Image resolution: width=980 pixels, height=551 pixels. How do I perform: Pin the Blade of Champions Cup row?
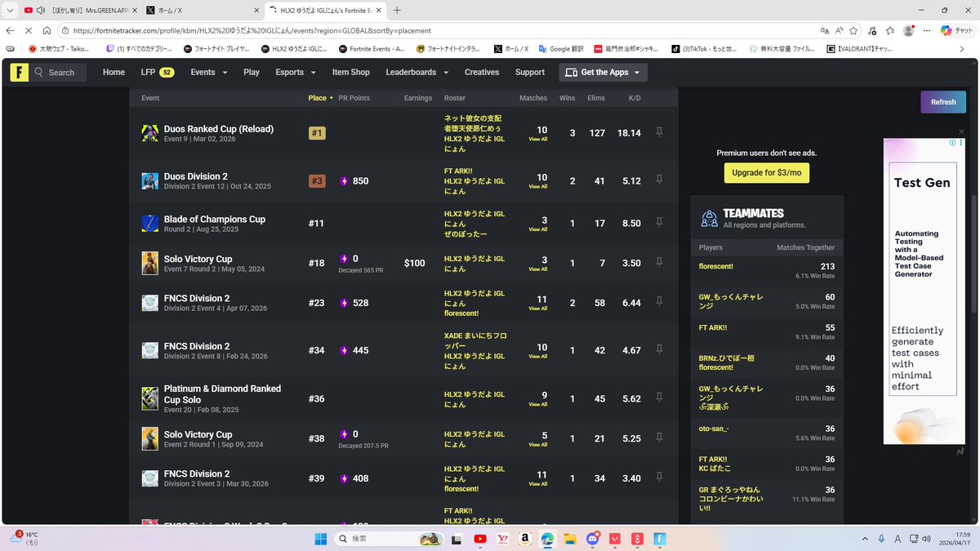[659, 224]
